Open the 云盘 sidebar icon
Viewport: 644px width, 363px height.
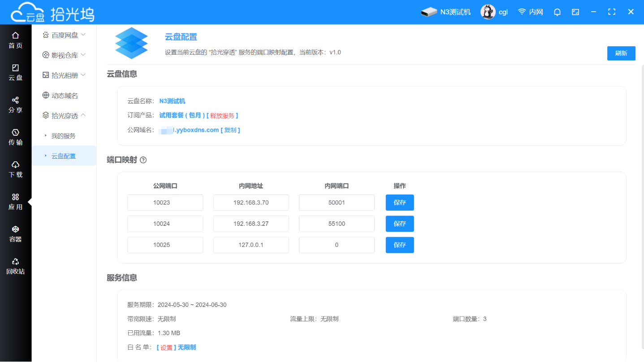(x=16, y=68)
